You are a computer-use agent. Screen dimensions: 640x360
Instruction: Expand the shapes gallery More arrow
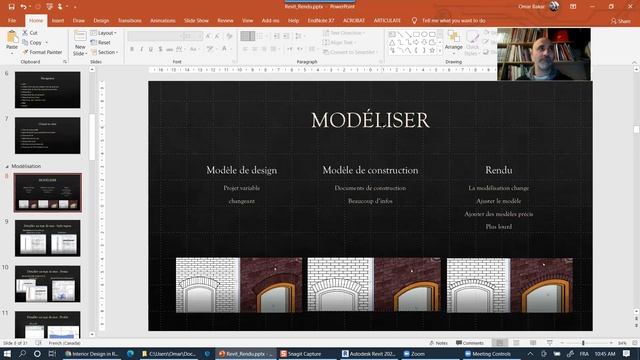[440, 51]
